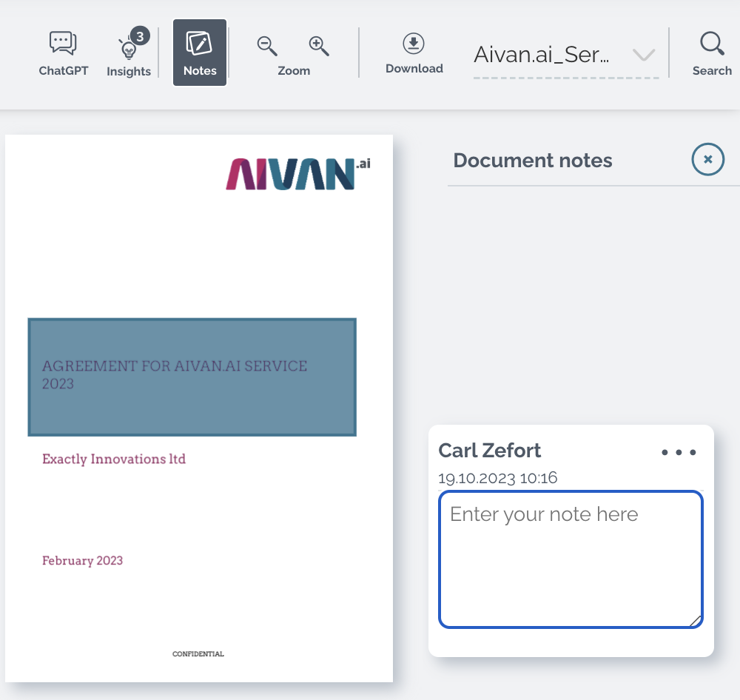Image resolution: width=740 pixels, height=700 pixels.
Task: Click the 'Carl Zefort' note author name
Action: tap(489, 451)
